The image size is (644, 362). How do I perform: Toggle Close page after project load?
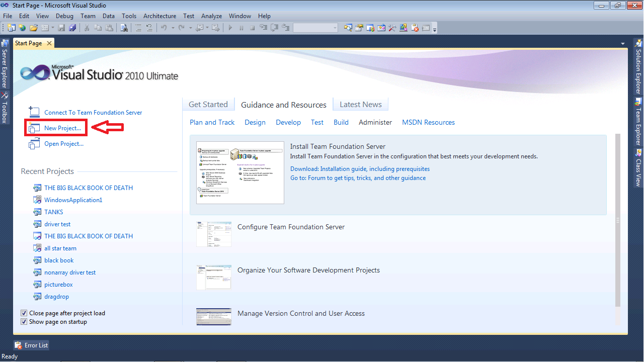point(24,313)
